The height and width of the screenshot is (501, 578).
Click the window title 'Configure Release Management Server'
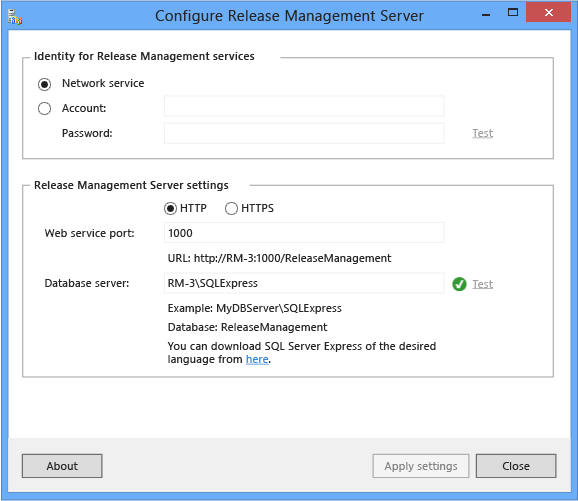coord(289,16)
